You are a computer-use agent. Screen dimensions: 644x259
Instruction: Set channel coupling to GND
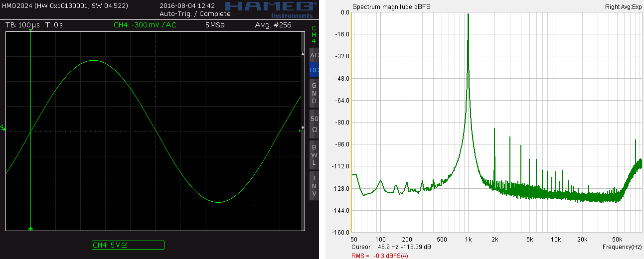click(x=314, y=93)
